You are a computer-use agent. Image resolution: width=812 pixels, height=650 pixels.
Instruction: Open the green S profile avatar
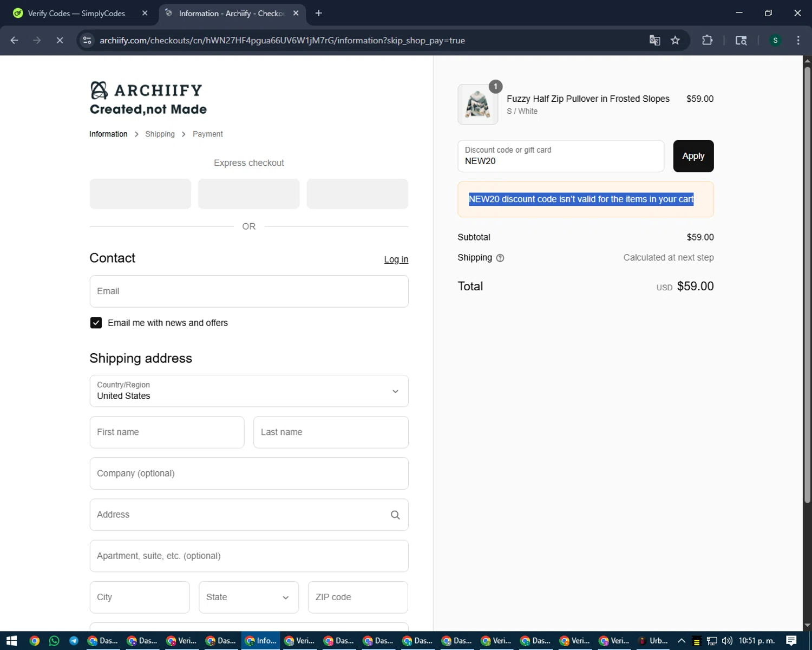(x=775, y=40)
